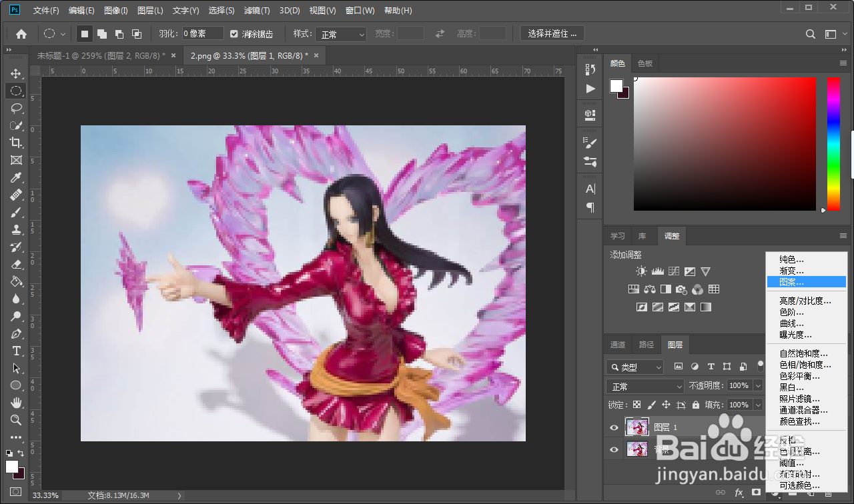Select the Move tool
This screenshot has height=504, width=854.
(x=15, y=73)
